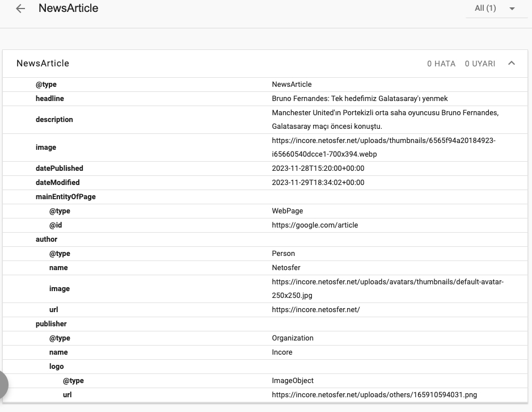Click the datePublished property label
Viewport: 532px width, 412px height.
coord(60,169)
